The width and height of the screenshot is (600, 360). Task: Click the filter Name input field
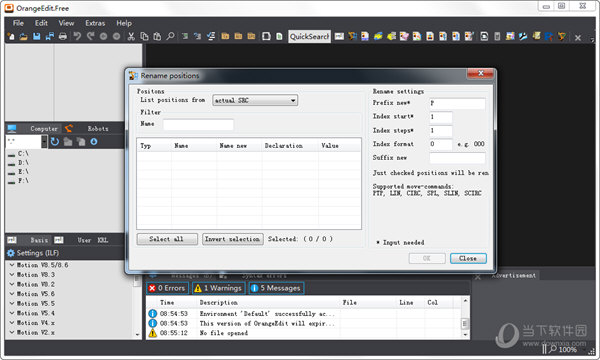198,125
